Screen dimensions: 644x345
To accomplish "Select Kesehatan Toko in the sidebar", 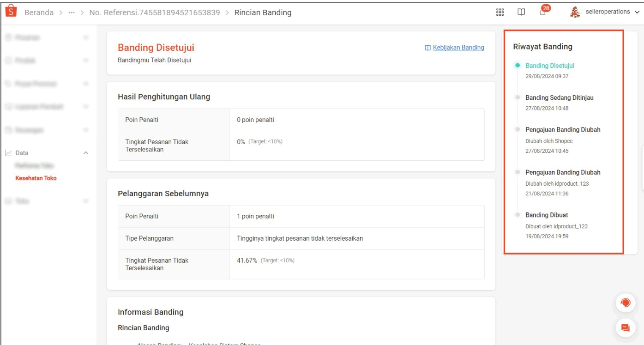I will click(36, 178).
